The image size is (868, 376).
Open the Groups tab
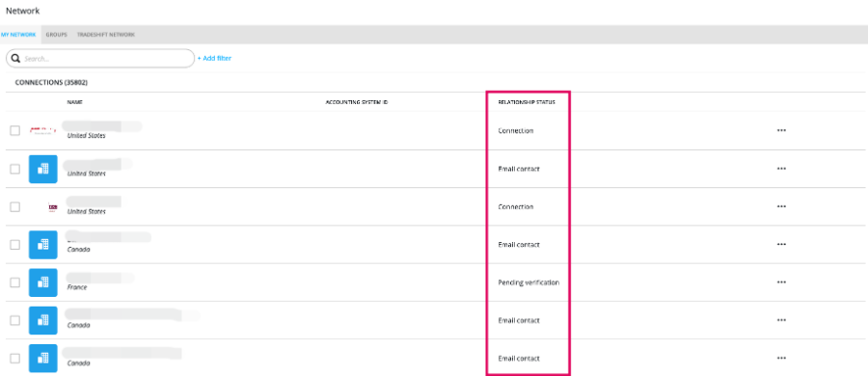click(x=57, y=35)
